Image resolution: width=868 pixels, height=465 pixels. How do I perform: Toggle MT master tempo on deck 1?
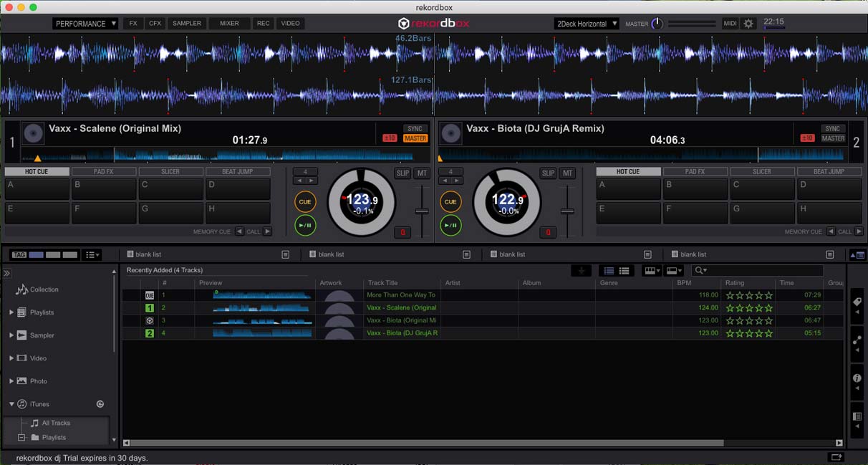(x=423, y=173)
